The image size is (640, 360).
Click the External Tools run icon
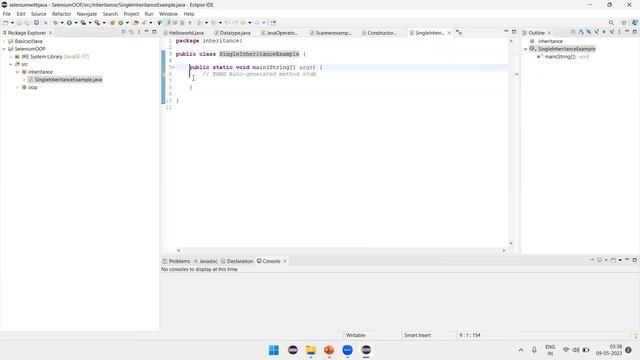[97, 23]
